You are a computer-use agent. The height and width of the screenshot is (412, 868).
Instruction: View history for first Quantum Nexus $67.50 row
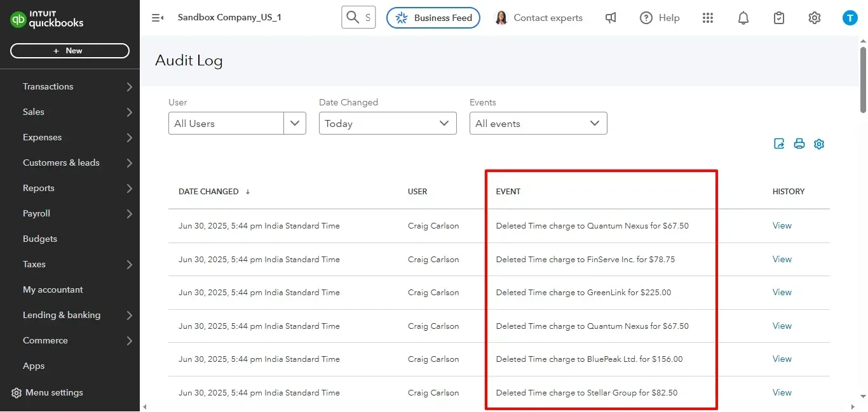(x=782, y=225)
